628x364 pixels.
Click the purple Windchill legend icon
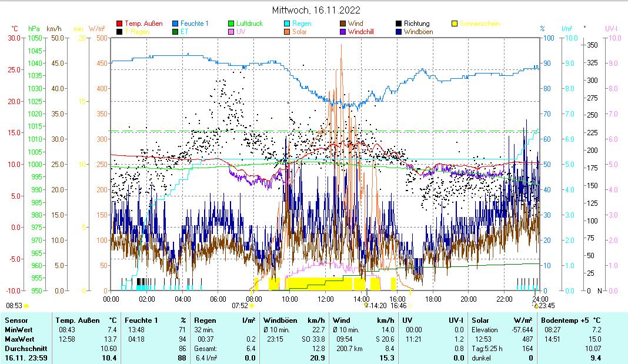tap(343, 32)
